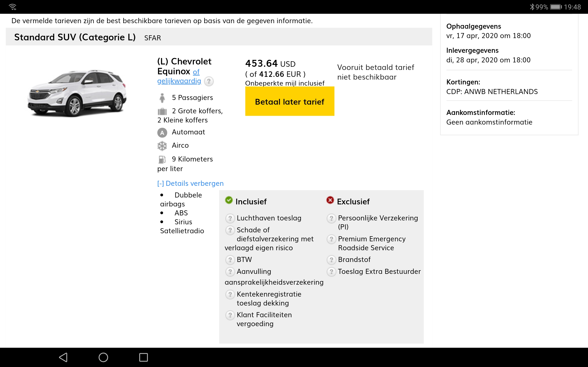Open help for Toeslag Extra Bestuurder
Screen dimensions: 588x367
coord(331,272)
